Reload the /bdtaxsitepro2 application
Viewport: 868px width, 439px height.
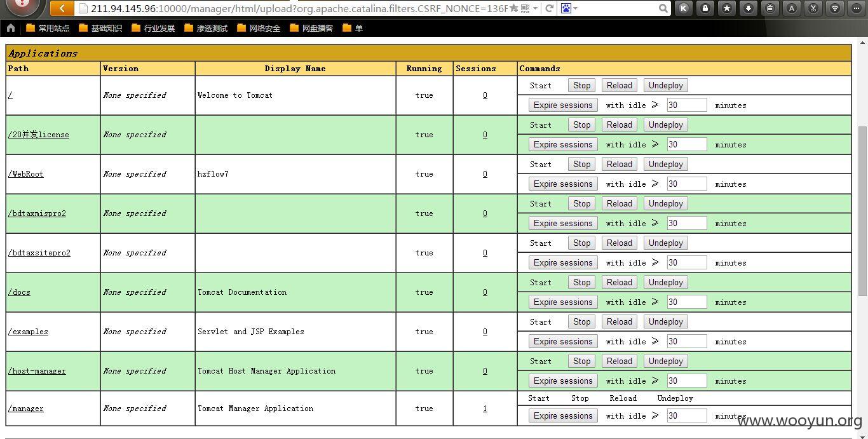tap(620, 243)
